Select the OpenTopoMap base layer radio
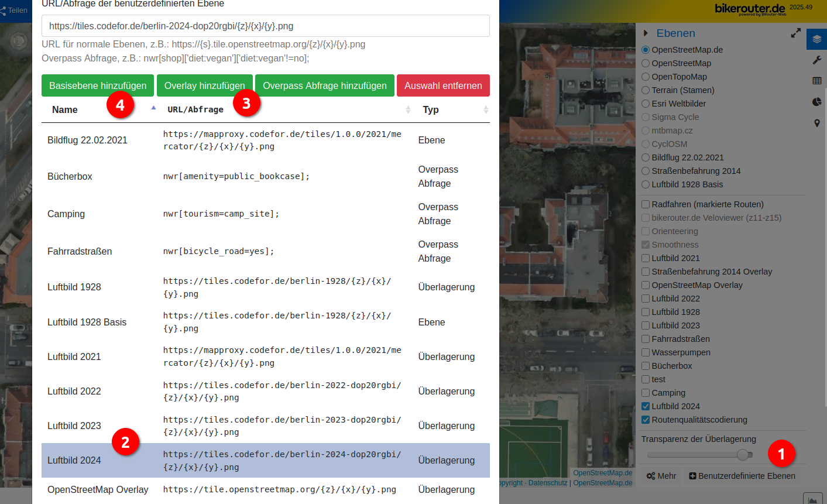 pos(646,77)
